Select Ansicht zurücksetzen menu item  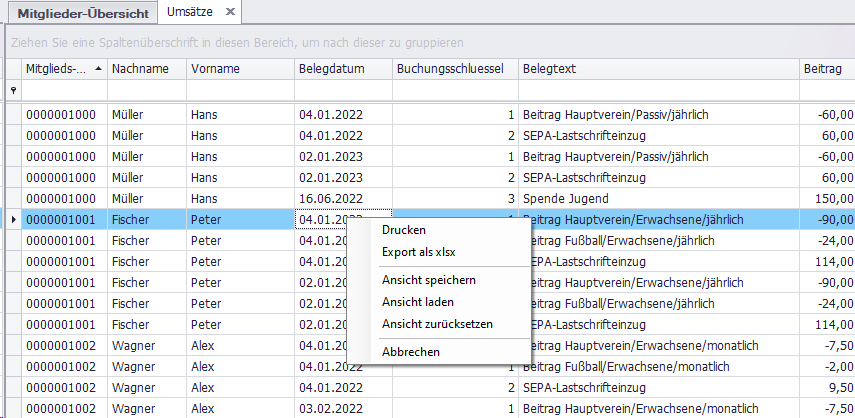coord(437,324)
